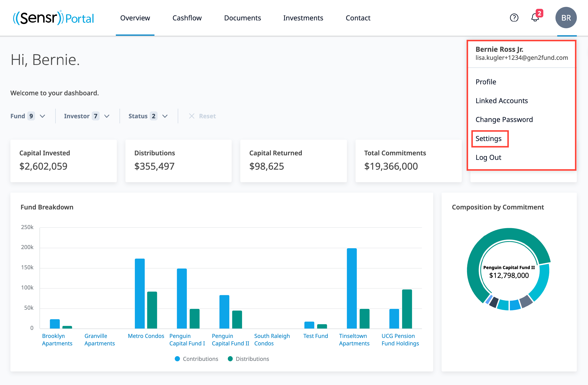Toggle the Contributions legend marker

click(x=177, y=359)
